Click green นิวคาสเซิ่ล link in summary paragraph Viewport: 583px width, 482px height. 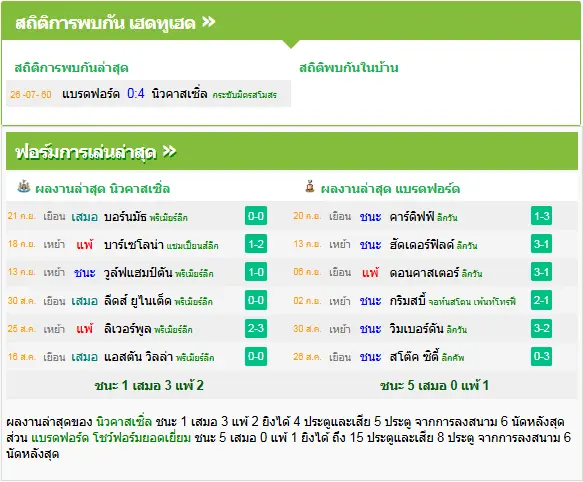pos(124,421)
